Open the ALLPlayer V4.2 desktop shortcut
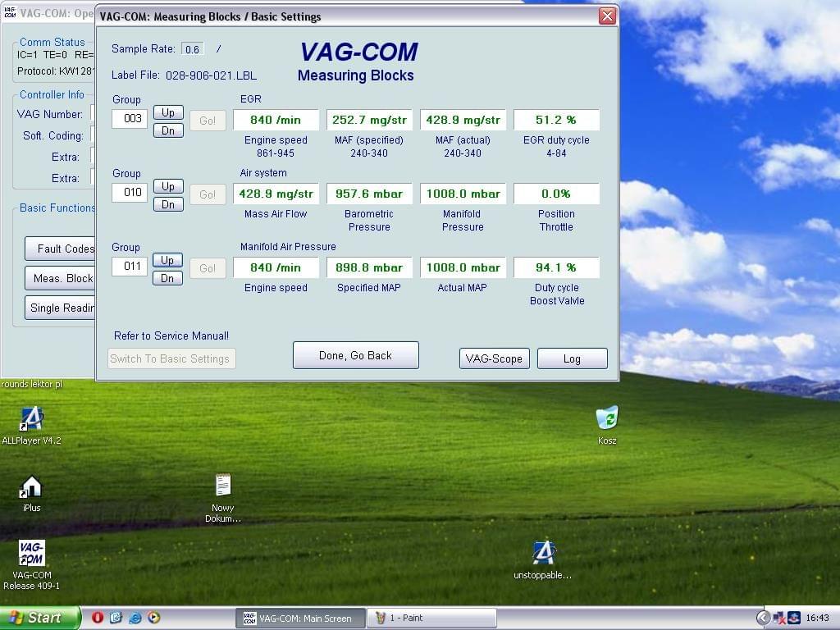The width and height of the screenshot is (840, 630). pos(32,426)
